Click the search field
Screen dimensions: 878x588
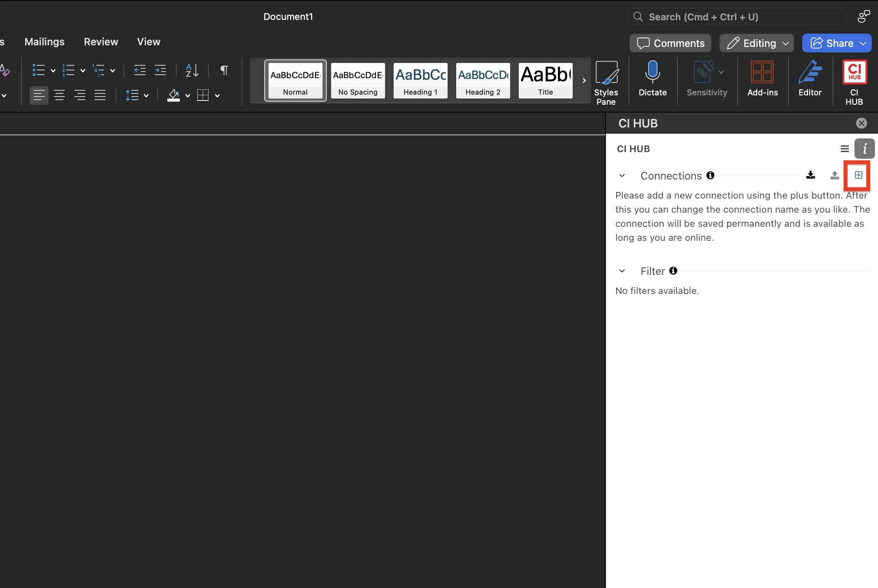click(737, 17)
